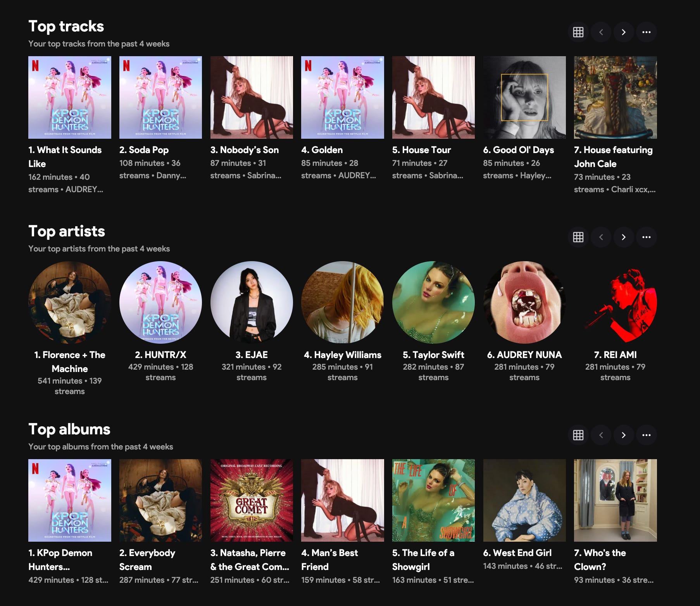This screenshot has height=606, width=700.
Task: Open the Man's Best Friend album cover
Action: [x=343, y=500]
